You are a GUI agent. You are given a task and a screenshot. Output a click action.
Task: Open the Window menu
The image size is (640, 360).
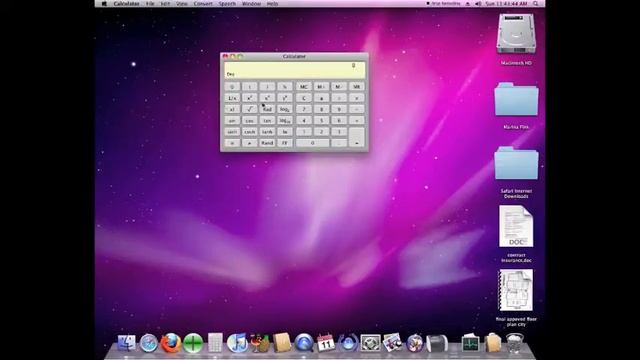point(251,4)
